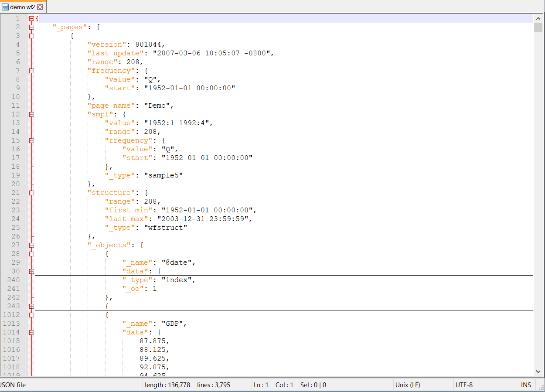Collapse the "_pages" array fold marker
Screen dimensions: 545x392
pyautogui.click(x=31, y=27)
